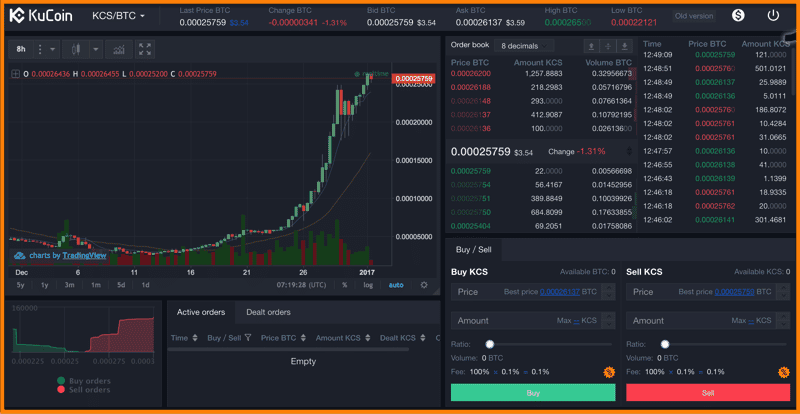
Task: Click the green Buy button
Action: [x=533, y=393]
